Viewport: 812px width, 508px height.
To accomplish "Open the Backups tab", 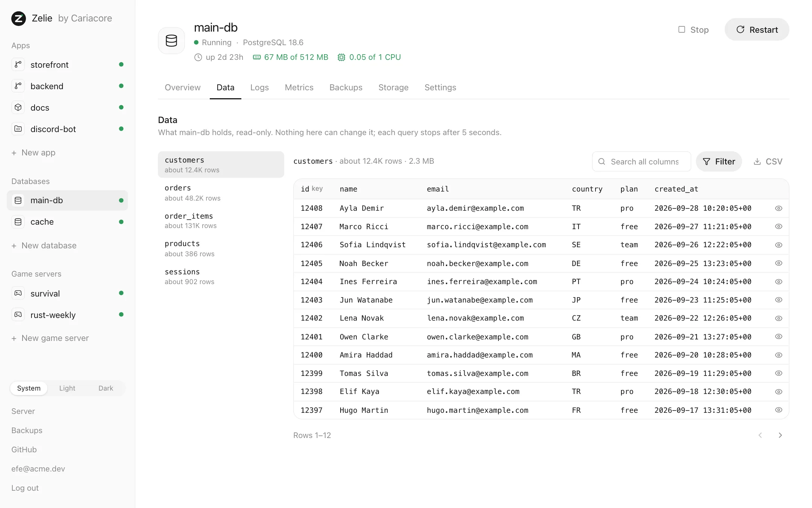I will coord(346,88).
